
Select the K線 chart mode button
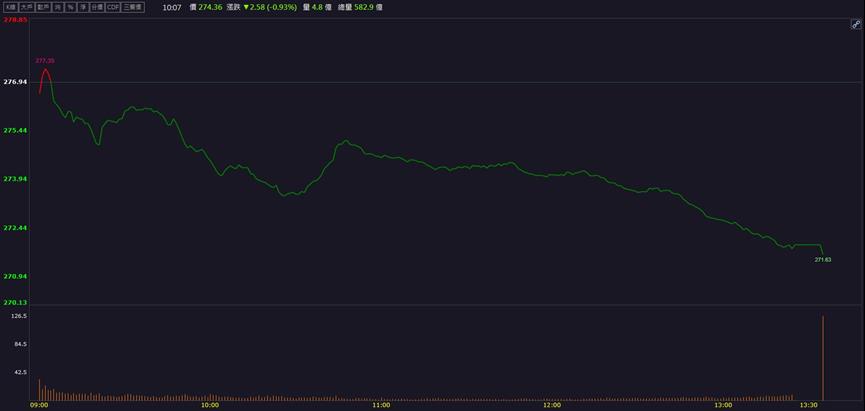tap(11, 7)
